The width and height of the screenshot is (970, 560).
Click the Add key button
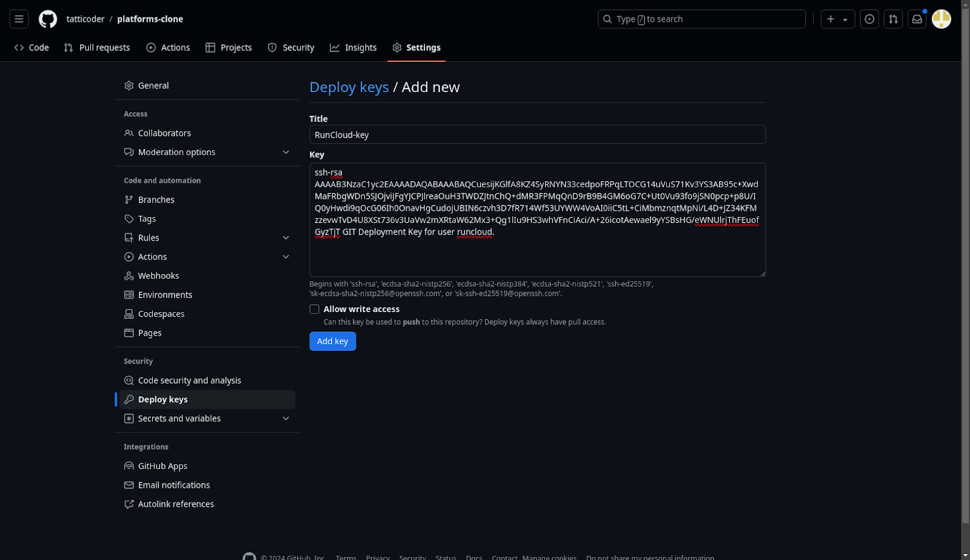pos(332,341)
